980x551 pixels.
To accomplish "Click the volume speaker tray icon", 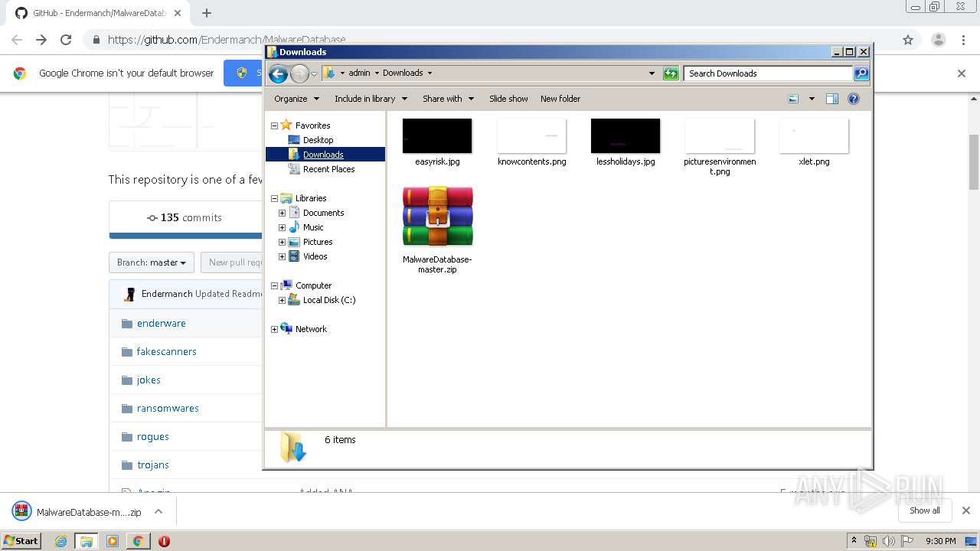I will (888, 541).
